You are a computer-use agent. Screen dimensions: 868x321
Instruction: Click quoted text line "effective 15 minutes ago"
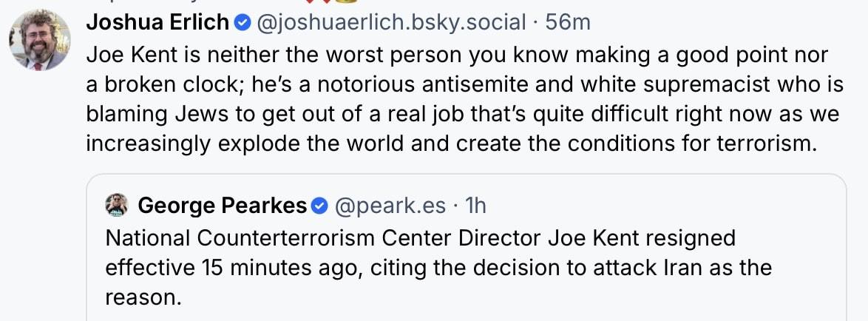click(438, 267)
